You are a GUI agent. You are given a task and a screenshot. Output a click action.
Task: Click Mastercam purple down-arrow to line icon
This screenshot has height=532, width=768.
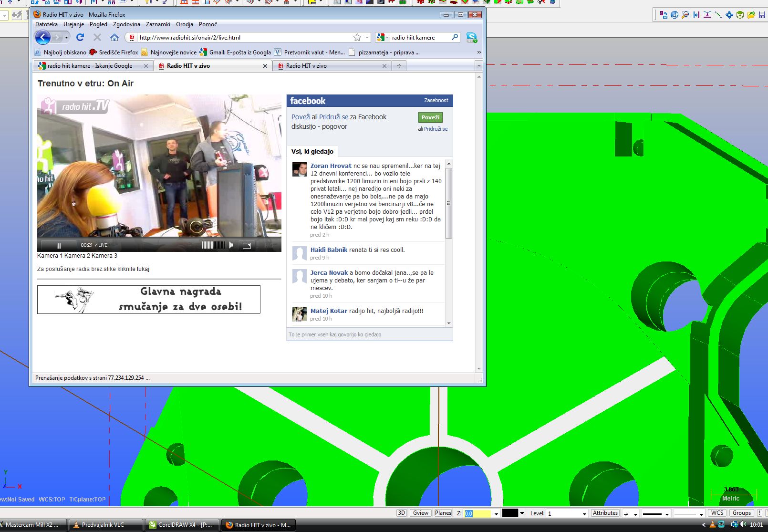click(x=707, y=14)
